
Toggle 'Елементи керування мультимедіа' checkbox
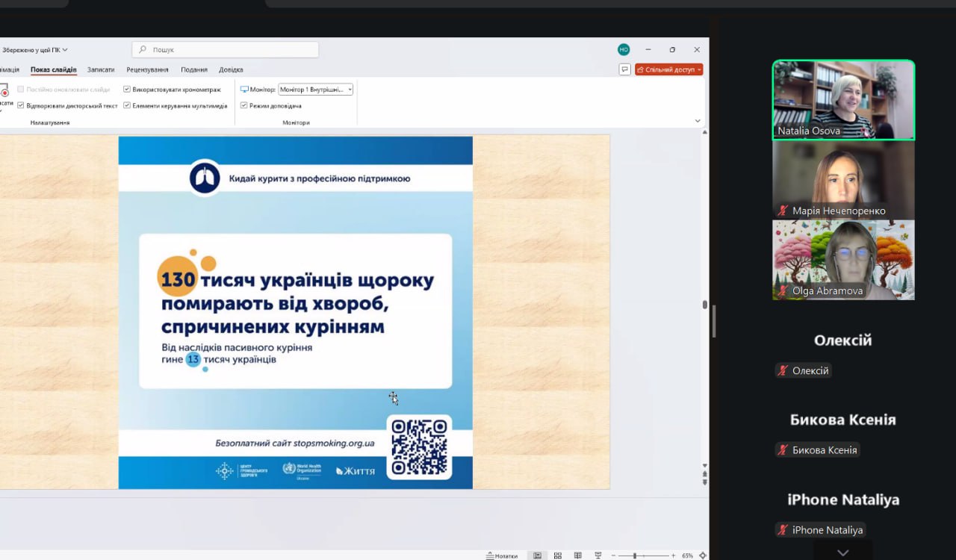point(127,105)
